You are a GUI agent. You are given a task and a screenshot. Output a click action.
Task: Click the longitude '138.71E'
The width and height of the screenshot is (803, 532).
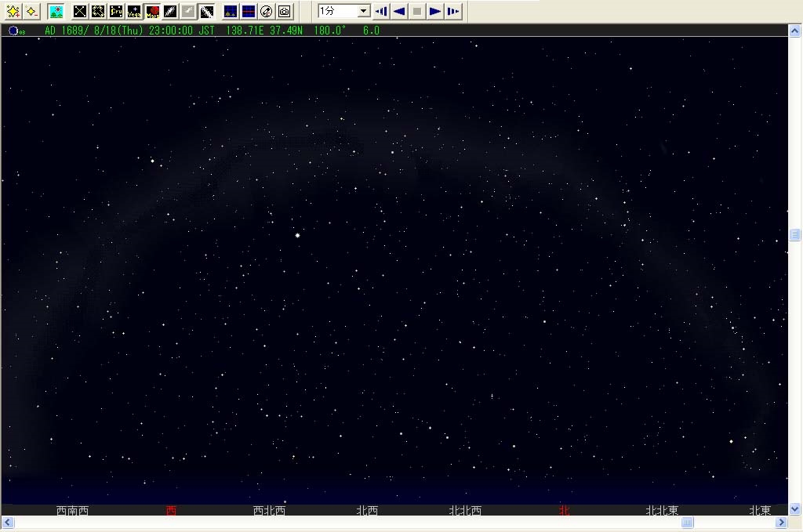click(x=245, y=31)
